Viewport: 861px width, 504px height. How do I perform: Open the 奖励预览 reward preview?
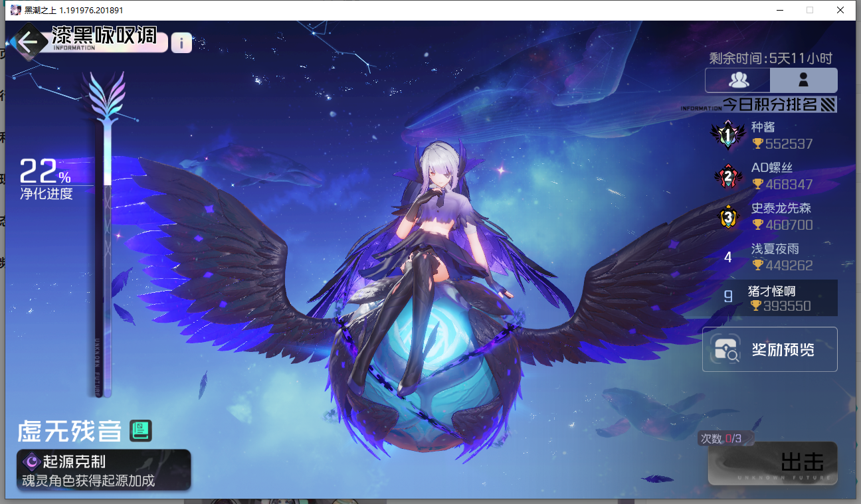770,349
